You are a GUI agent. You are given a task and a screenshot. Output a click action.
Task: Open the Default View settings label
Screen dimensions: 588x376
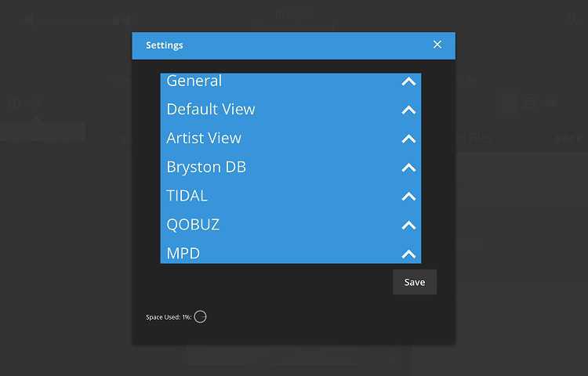point(210,110)
